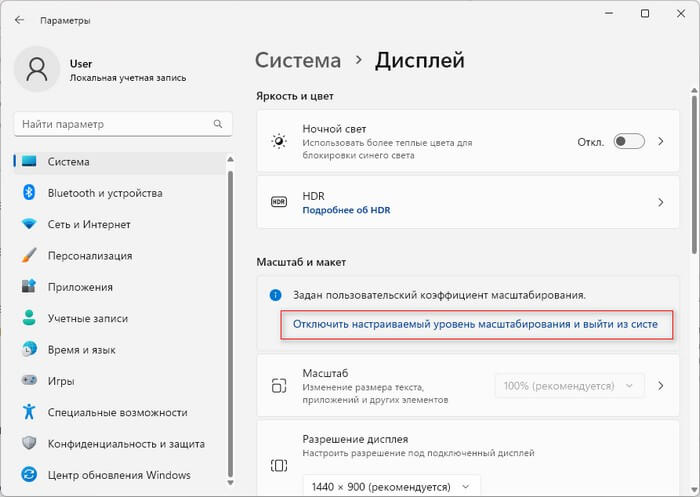Click the Игры gamepad icon
Screen dimensions: 700x497
coord(29,380)
